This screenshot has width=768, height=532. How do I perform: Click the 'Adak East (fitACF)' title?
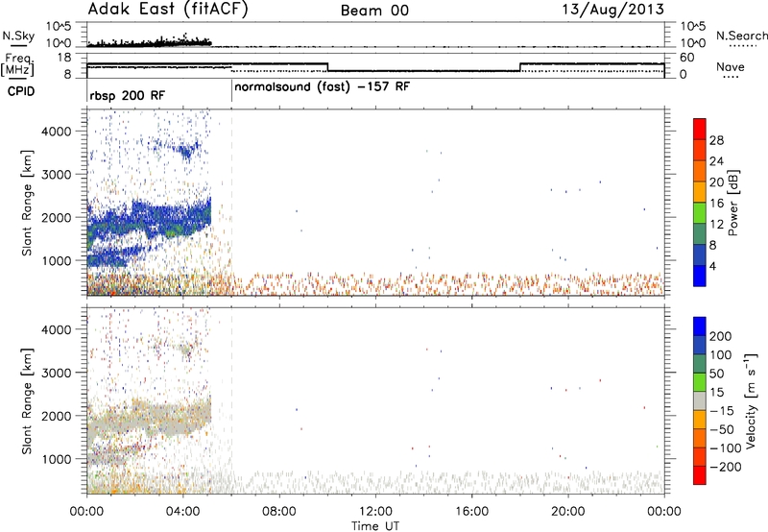tap(168, 10)
